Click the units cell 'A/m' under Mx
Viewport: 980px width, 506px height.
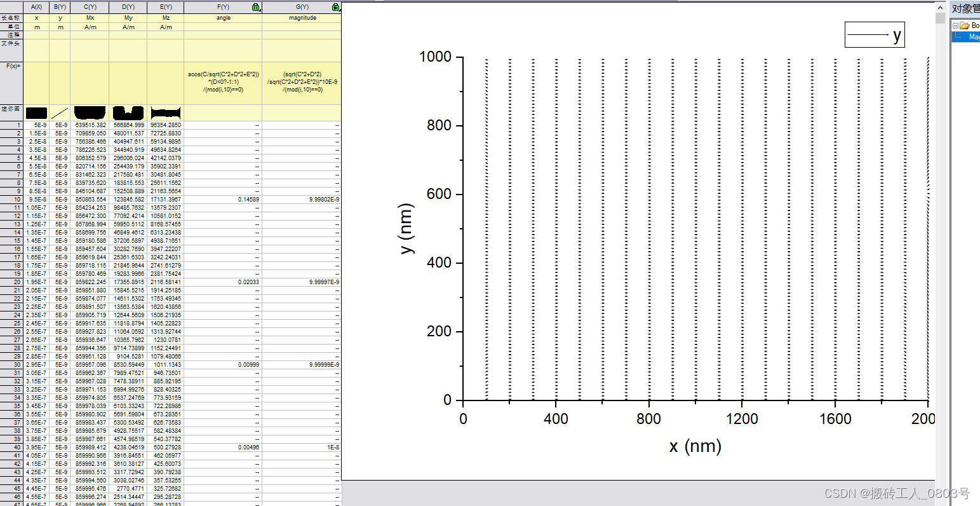(90, 27)
